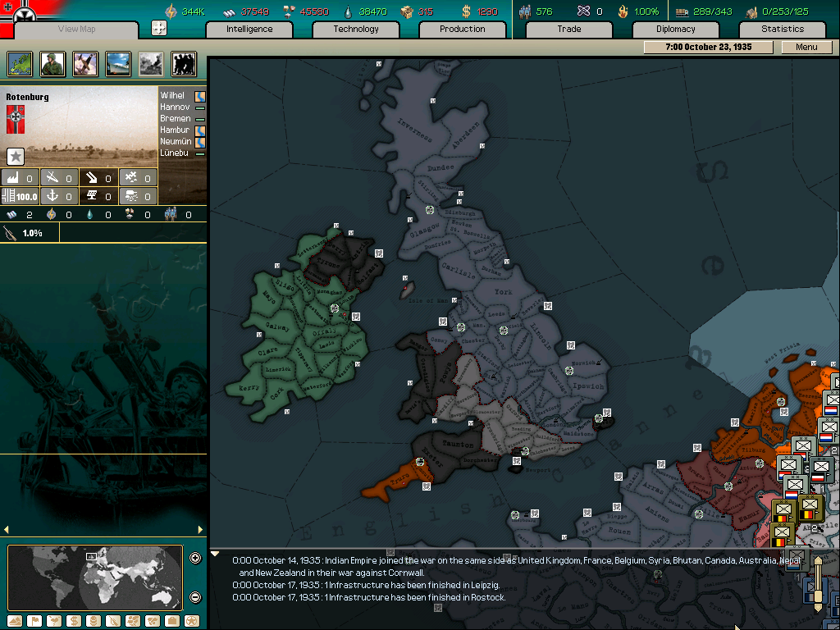Click the four-arrow move icon beside View Map

pyautogui.click(x=159, y=29)
